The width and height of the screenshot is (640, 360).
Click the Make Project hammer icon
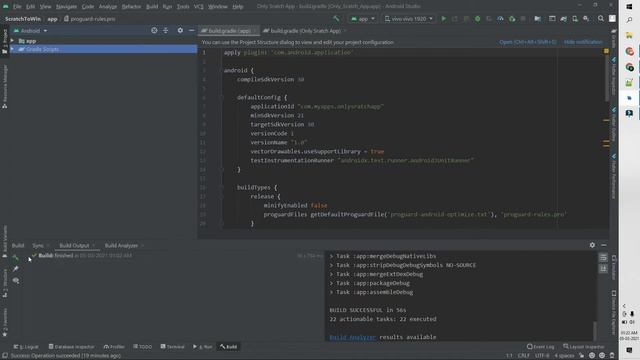(336, 19)
